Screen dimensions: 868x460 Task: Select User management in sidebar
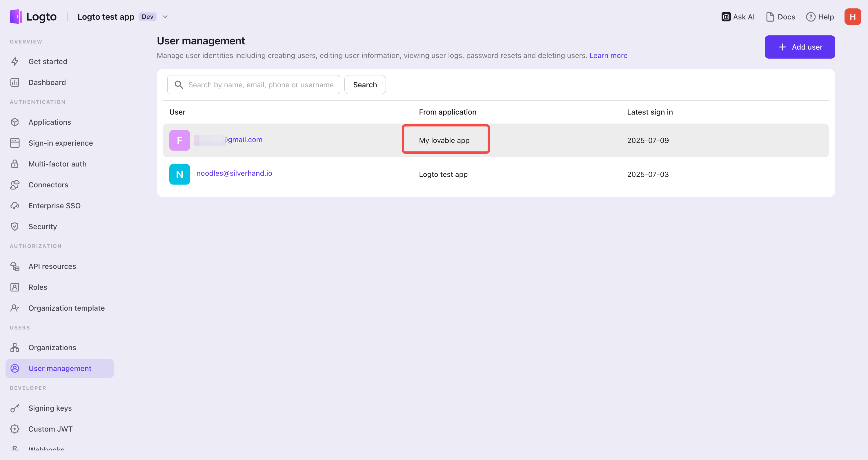pyautogui.click(x=60, y=368)
